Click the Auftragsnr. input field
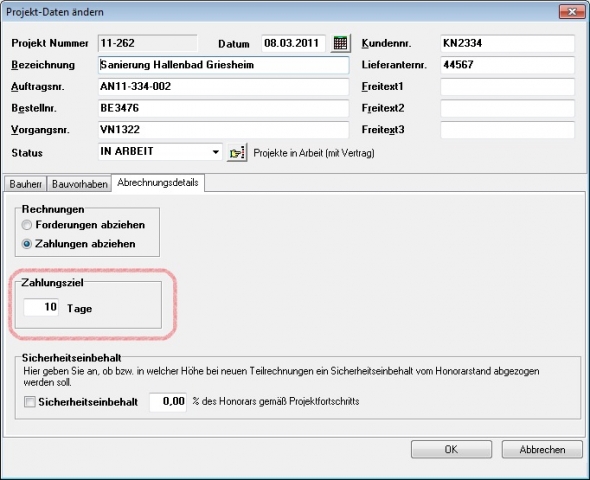590x480 pixels. coord(224,87)
